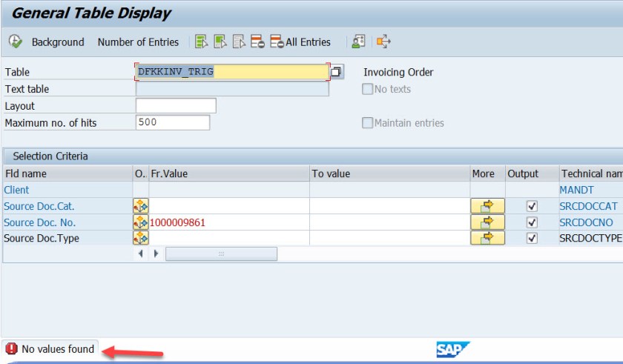Click Fr.Value column header
623x364 pixels.
click(x=229, y=173)
